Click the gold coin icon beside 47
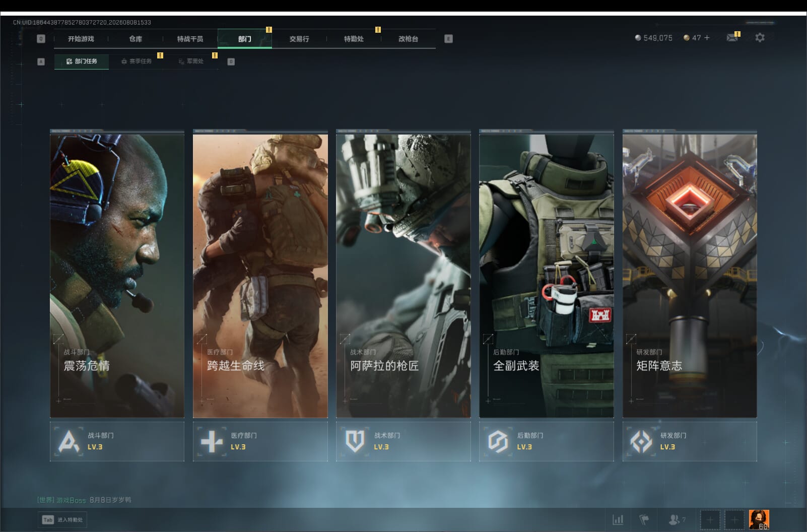The height and width of the screenshot is (532, 807). 686,38
